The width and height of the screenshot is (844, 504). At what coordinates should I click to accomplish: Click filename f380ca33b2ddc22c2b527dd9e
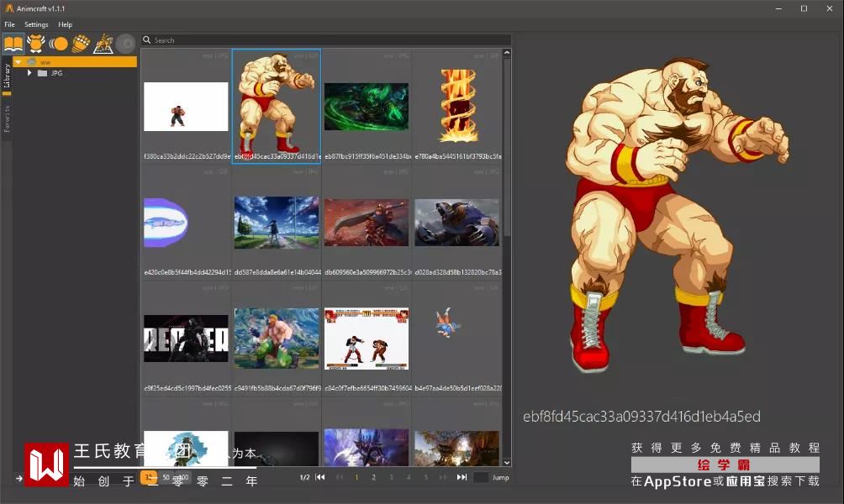(187, 156)
